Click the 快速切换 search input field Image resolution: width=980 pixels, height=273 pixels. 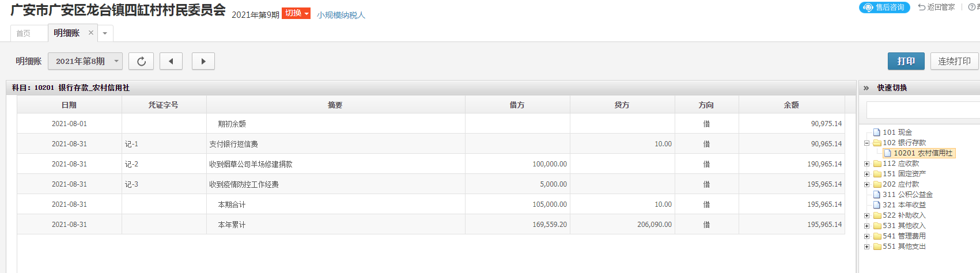tap(922, 109)
